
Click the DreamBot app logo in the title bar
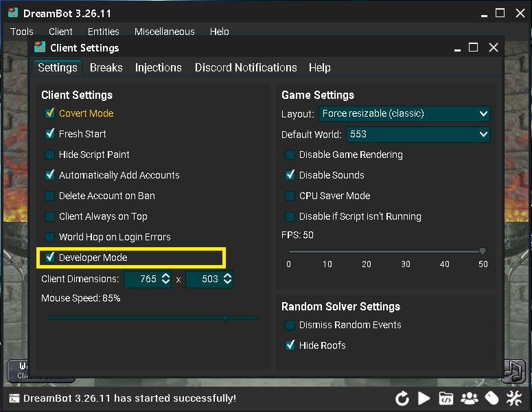click(x=13, y=13)
